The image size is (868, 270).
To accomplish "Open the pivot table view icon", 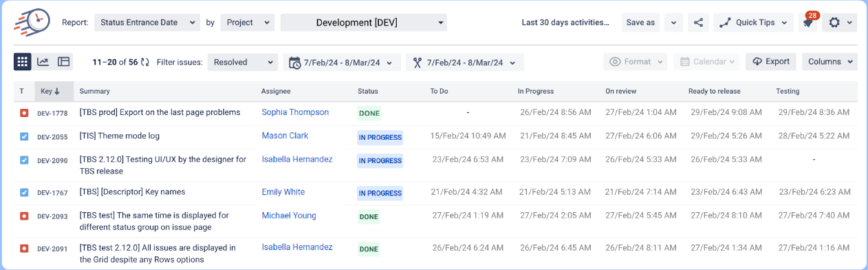I will tap(64, 62).
